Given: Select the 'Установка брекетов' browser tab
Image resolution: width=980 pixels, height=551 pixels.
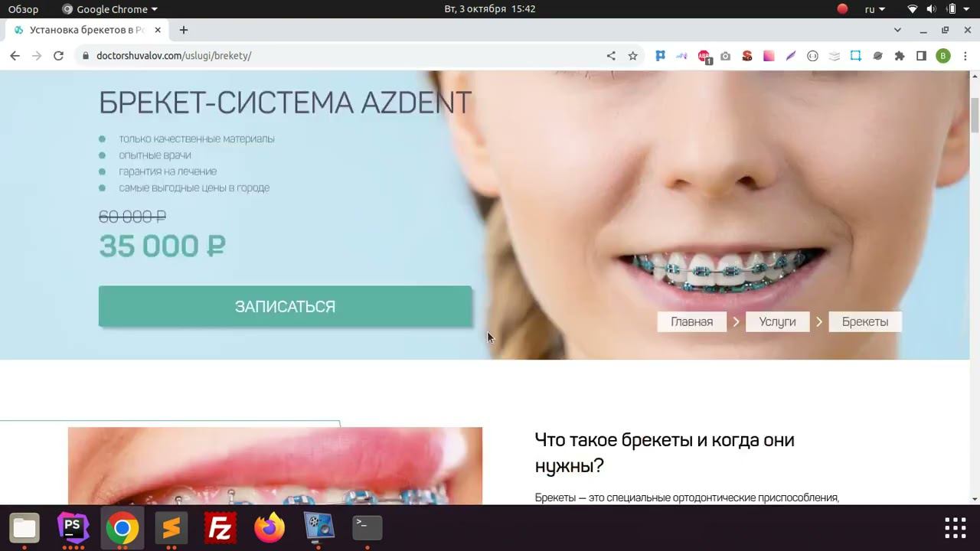Looking at the screenshot, I should point(87,30).
